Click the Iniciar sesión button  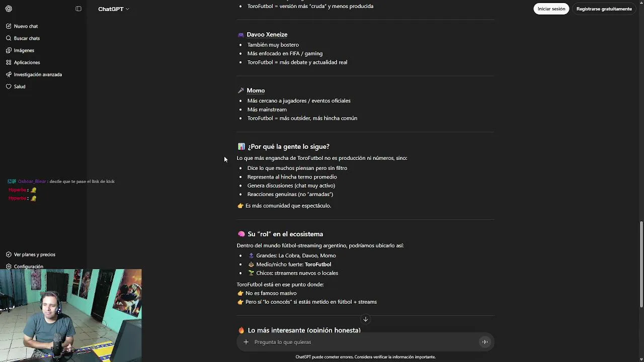(x=551, y=9)
